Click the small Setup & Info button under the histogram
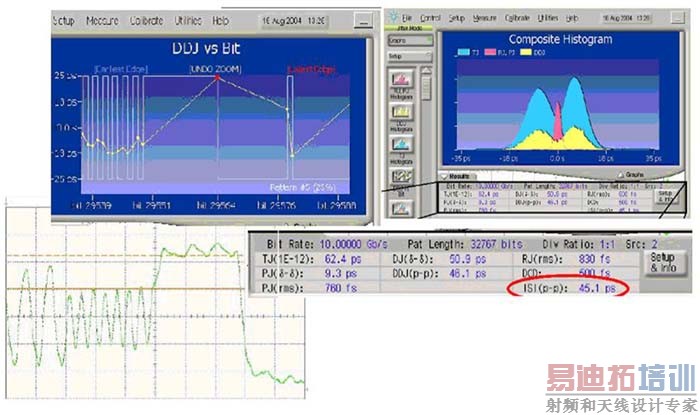Viewport: 700px width, 415px height. (665, 196)
